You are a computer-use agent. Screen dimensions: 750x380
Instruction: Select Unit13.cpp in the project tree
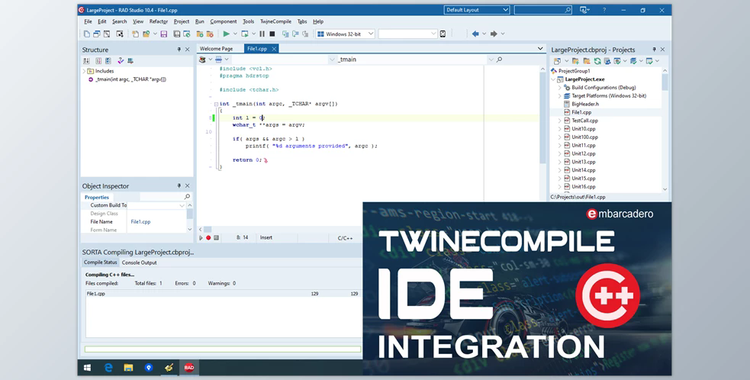584,162
